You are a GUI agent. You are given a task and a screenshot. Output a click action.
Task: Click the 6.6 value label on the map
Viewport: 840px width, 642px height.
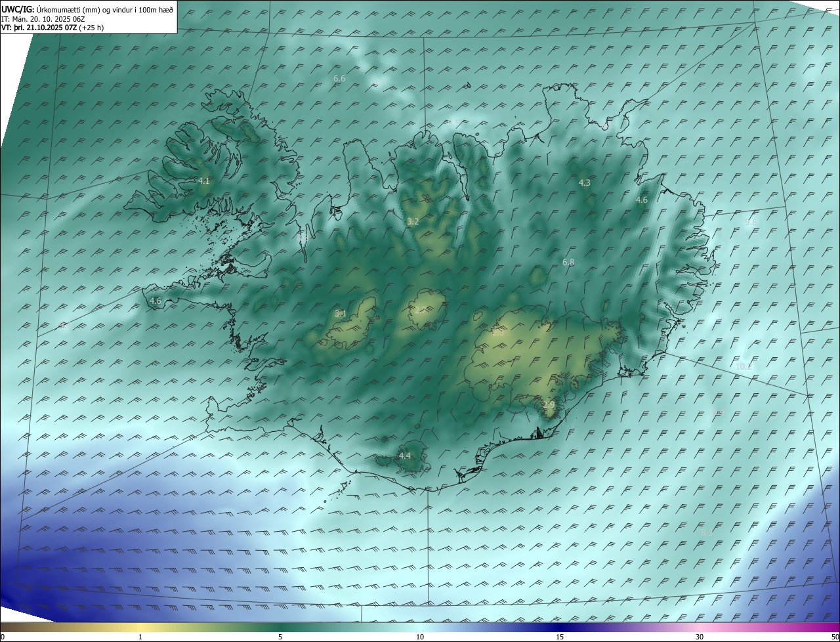(x=339, y=78)
